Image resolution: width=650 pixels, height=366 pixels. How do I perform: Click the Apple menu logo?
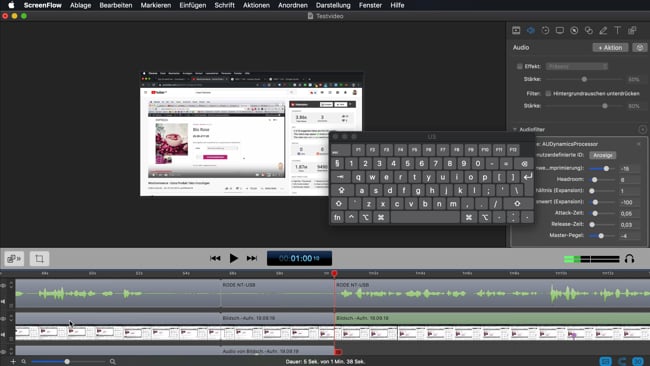point(11,5)
